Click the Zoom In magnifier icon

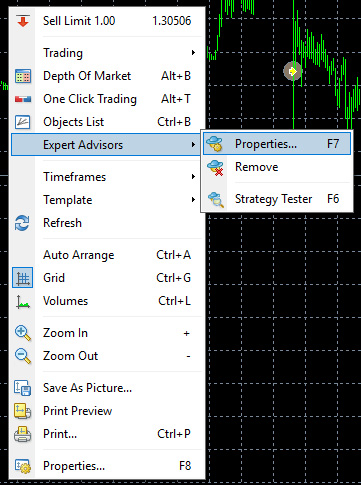[x=23, y=333]
